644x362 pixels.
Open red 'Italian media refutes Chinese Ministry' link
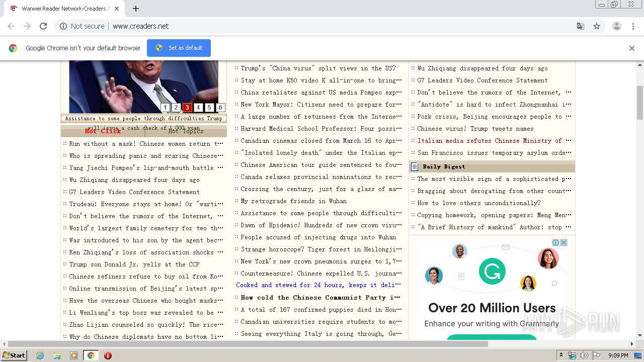(494, 141)
